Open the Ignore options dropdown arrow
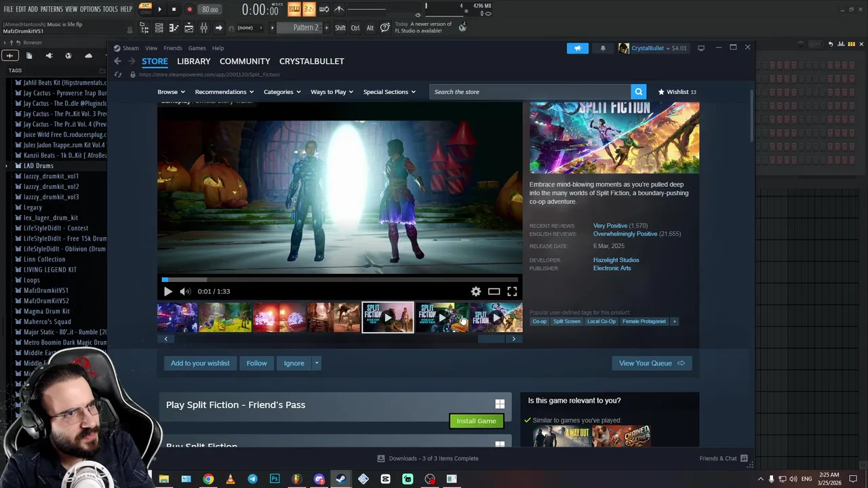 [x=316, y=363]
